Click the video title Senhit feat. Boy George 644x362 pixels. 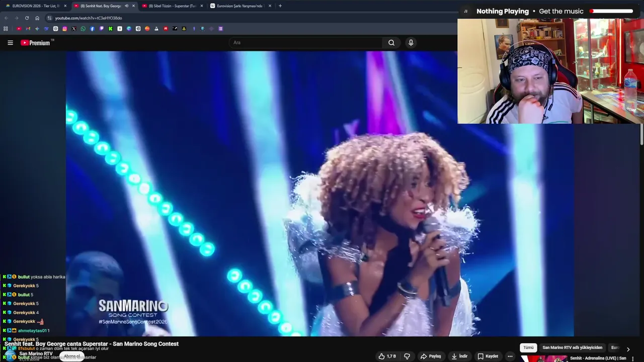pos(92,344)
